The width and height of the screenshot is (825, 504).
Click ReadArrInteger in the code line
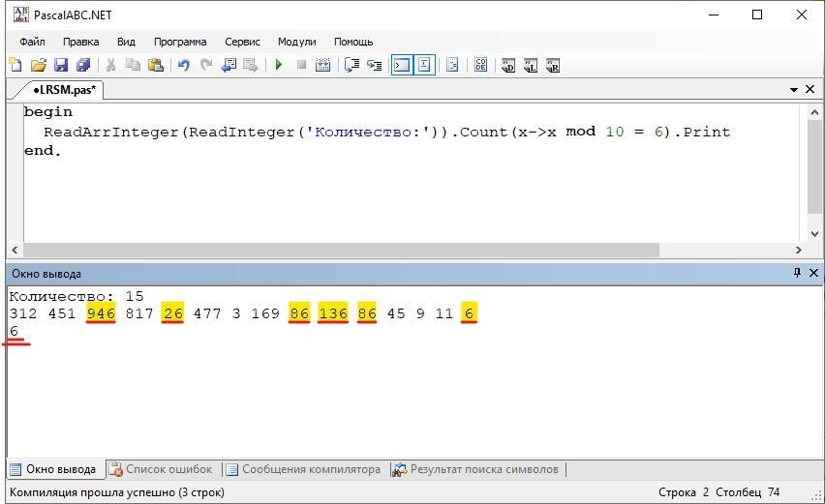[111, 132]
